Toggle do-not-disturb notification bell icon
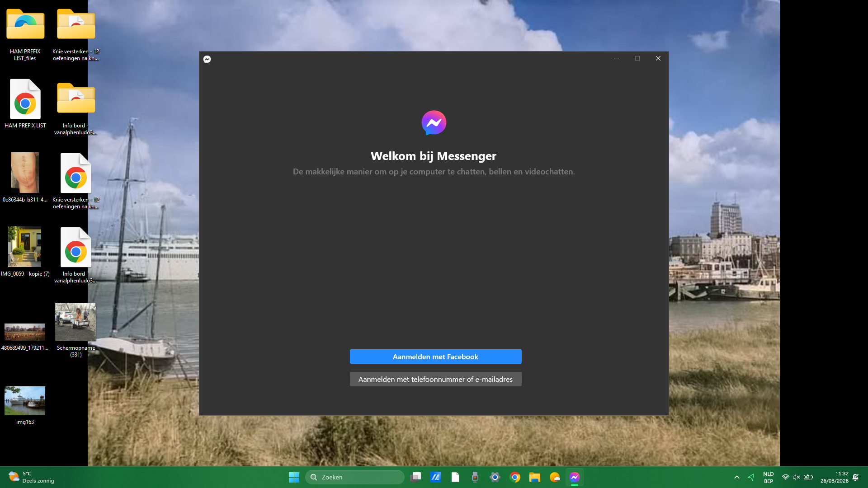The image size is (868, 488). point(855,477)
